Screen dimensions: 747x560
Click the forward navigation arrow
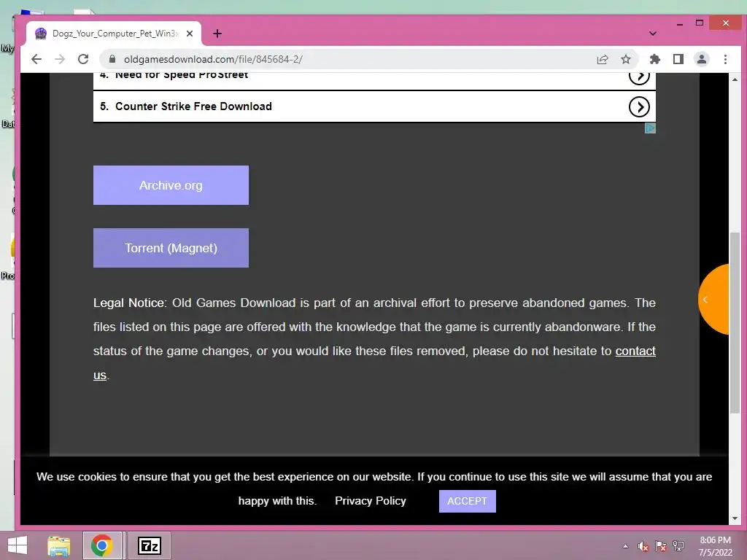coord(60,59)
